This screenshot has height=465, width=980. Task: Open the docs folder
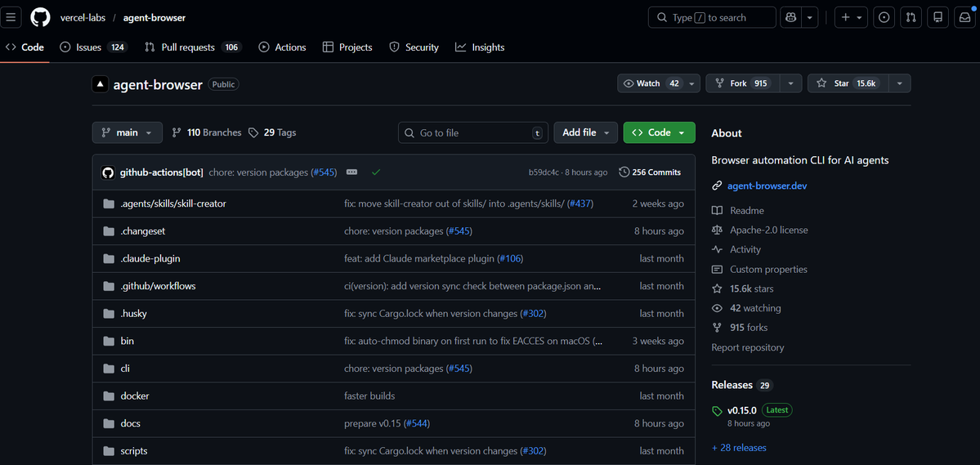click(x=130, y=424)
